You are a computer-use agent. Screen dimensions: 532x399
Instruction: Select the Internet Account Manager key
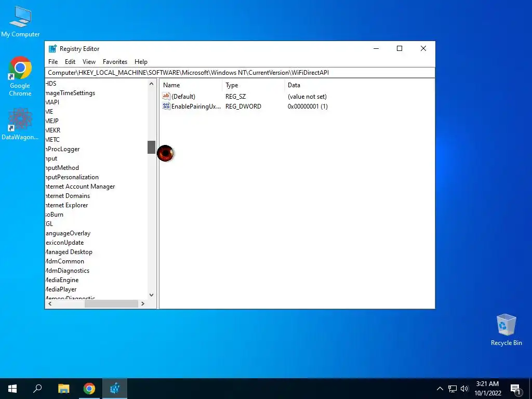[x=80, y=187]
